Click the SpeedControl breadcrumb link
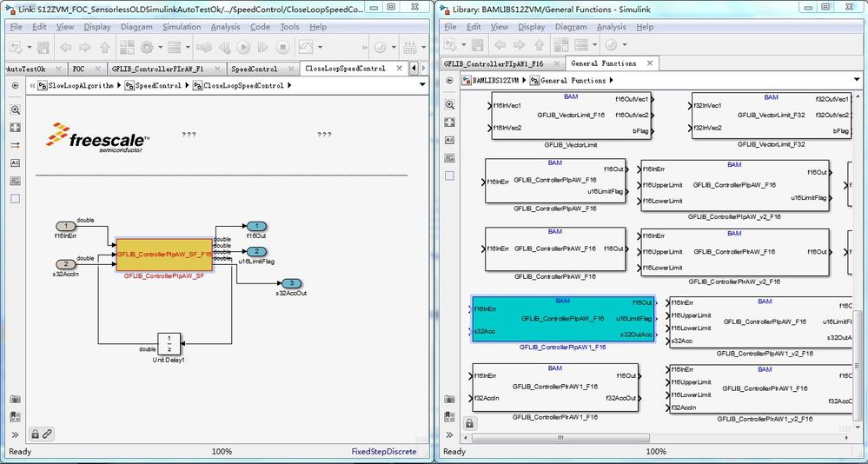The image size is (868, 464). pyautogui.click(x=158, y=85)
